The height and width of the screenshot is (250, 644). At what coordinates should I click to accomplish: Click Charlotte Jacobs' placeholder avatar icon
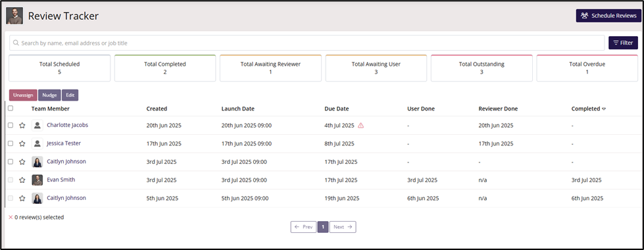click(37, 126)
